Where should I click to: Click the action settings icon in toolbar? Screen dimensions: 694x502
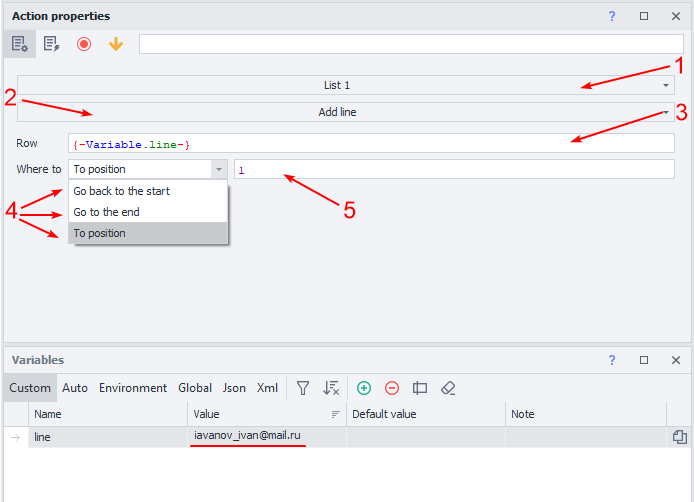click(20, 44)
